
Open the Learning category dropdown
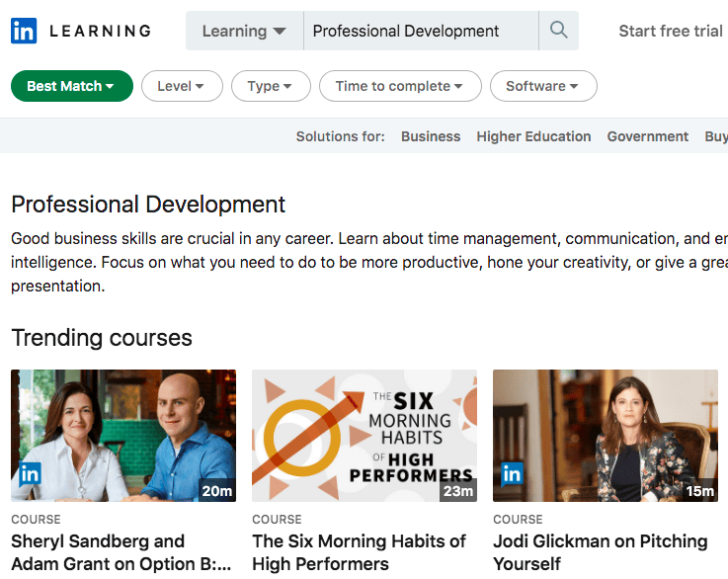[244, 31]
